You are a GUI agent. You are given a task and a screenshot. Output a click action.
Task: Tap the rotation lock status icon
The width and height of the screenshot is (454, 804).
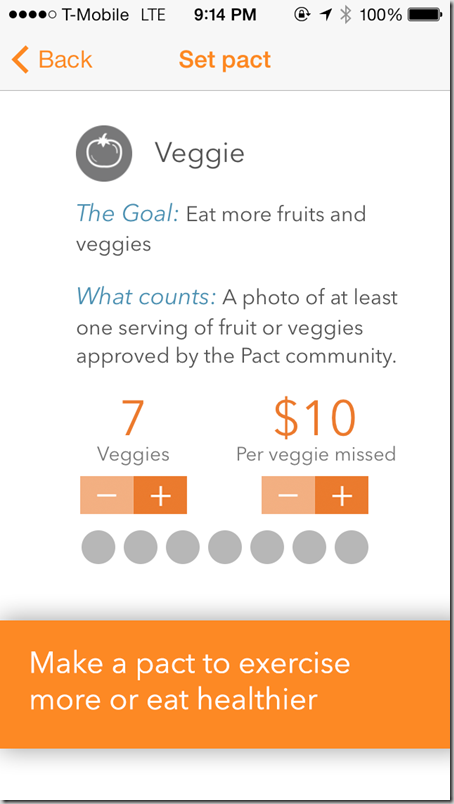(302, 15)
